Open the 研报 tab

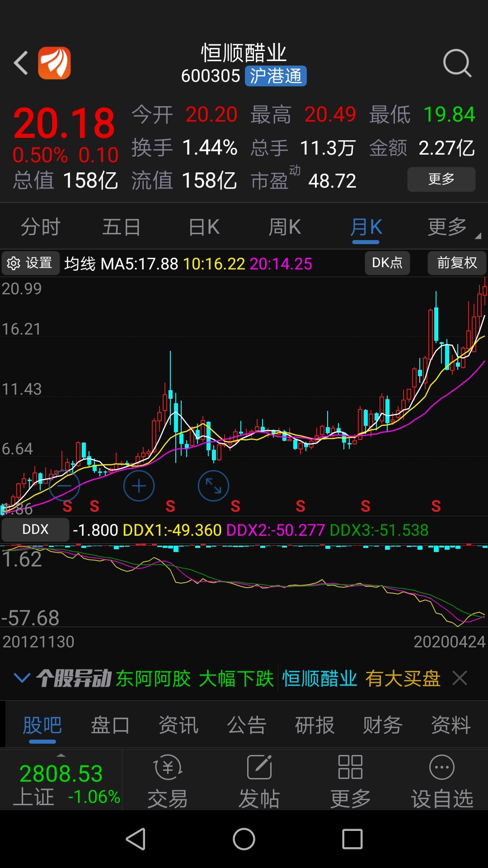[x=315, y=725]
